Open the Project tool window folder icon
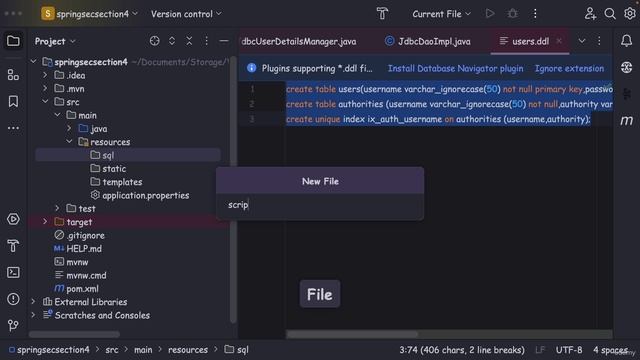Viewport: 640px width, 360px height. click(x=13, y=41)
